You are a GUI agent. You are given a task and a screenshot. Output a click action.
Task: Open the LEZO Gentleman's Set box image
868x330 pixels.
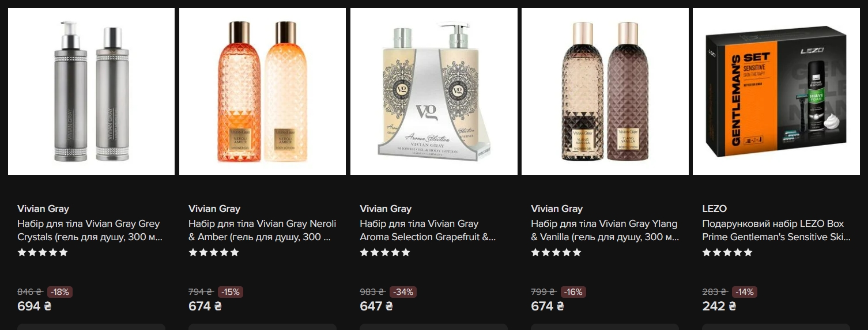click(776, 92)
